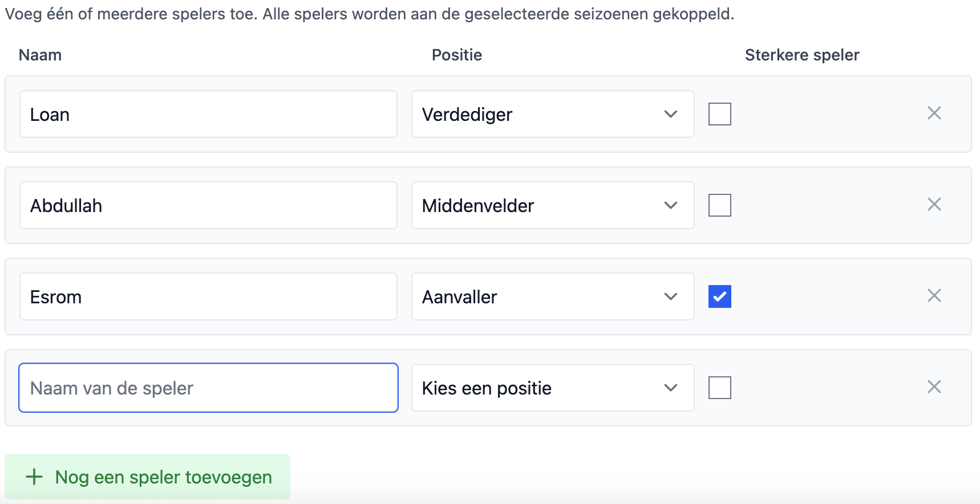Viewport: 980px width, 504px height.
Task: Open the Kies een positie dropdown
Action: tap(552, 388)
